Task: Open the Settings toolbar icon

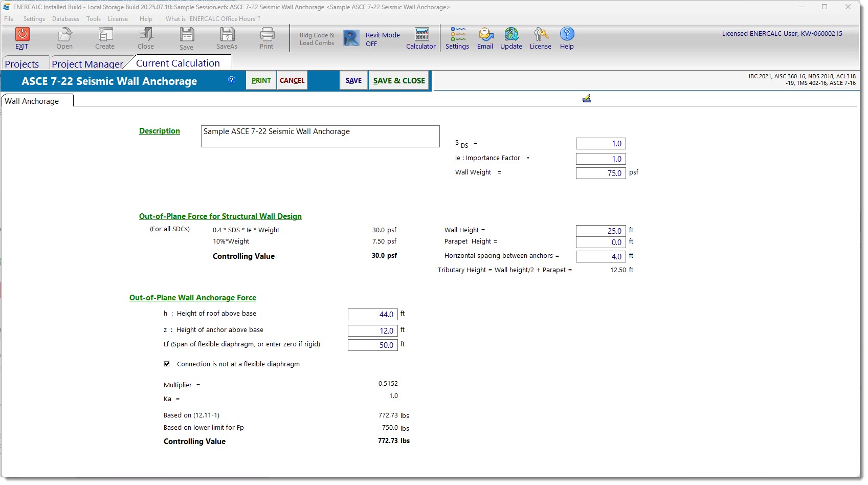Action: (458, 34)
